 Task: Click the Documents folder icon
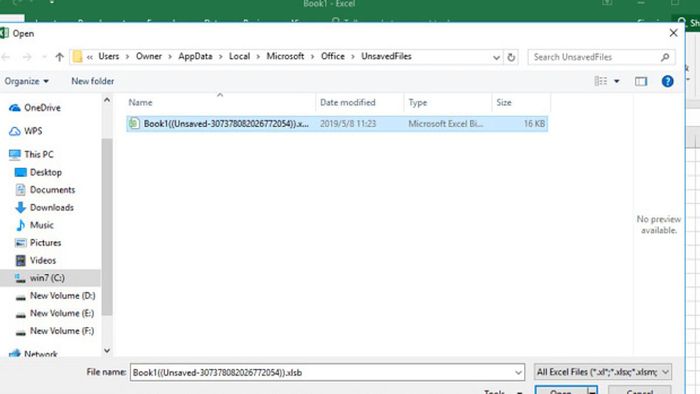[x=21, y=190]
